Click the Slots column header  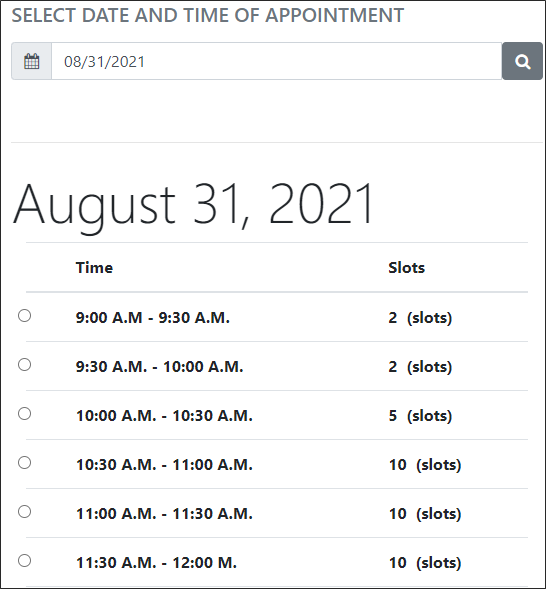click(406, 268)
